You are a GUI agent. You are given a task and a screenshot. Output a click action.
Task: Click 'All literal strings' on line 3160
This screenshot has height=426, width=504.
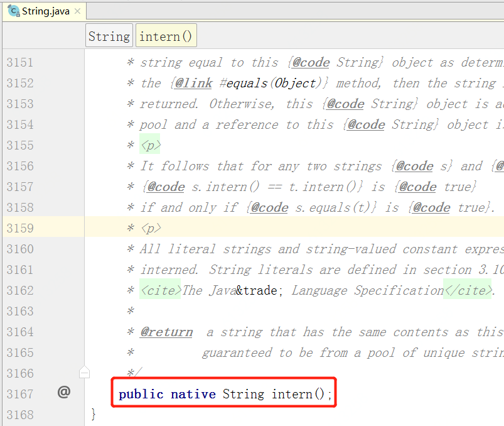point(205,249)
